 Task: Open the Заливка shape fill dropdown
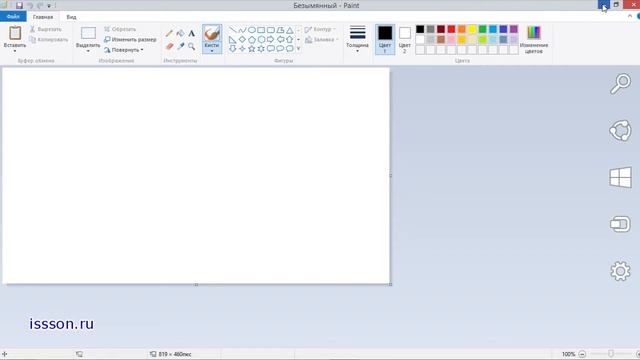tap(322, 40)
